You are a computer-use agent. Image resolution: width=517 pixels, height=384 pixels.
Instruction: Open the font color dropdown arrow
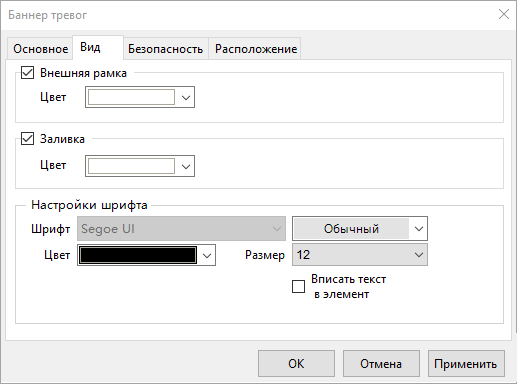[x=207, y=255]
